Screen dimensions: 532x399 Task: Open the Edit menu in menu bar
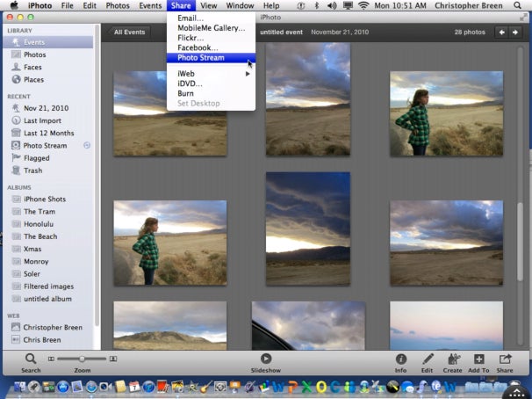[x=90, y=5]
